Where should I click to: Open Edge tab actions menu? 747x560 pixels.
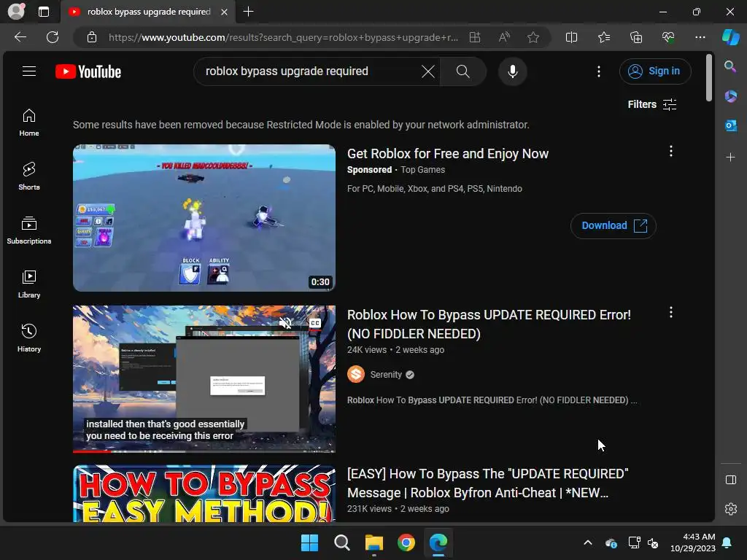tap(44, 12)
